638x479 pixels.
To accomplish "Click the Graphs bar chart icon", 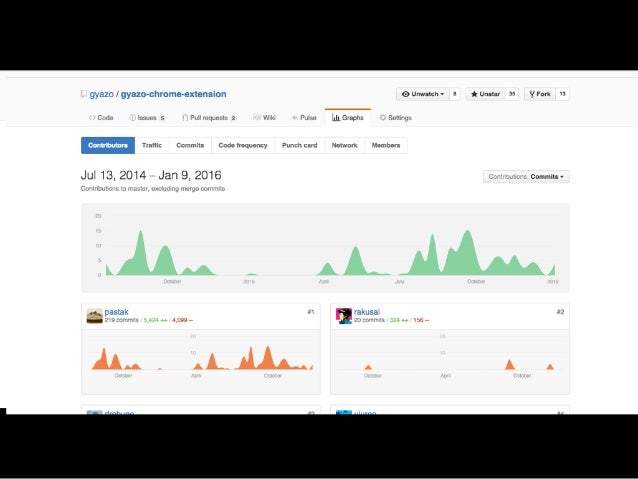I will (336, 118).
